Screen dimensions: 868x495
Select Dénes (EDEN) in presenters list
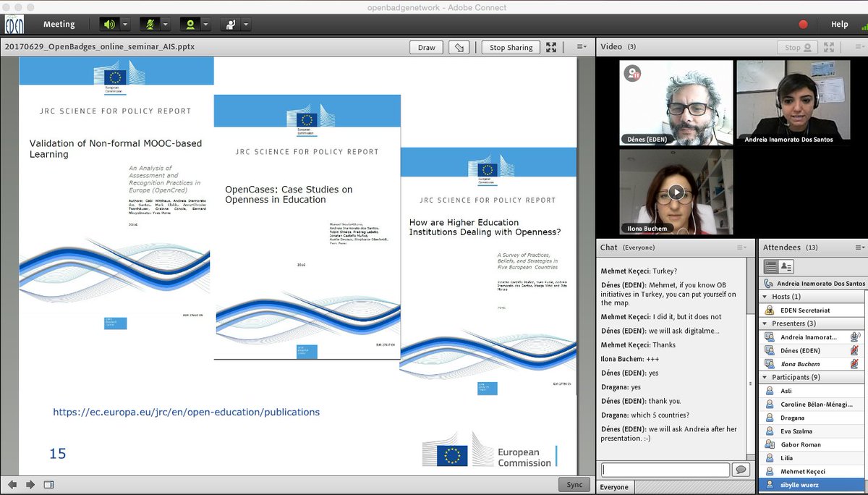point(812,350)
